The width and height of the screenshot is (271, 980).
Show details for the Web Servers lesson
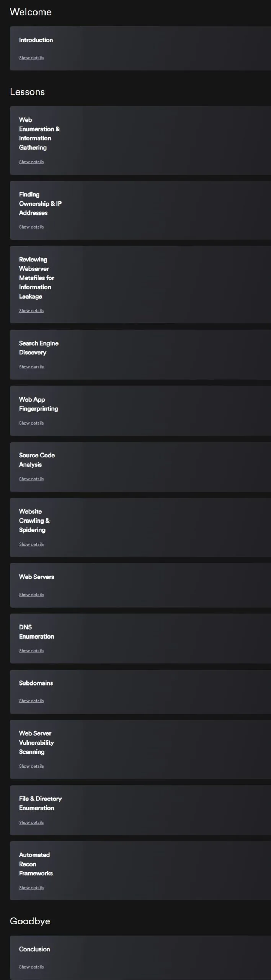click(x=31, y=595)
